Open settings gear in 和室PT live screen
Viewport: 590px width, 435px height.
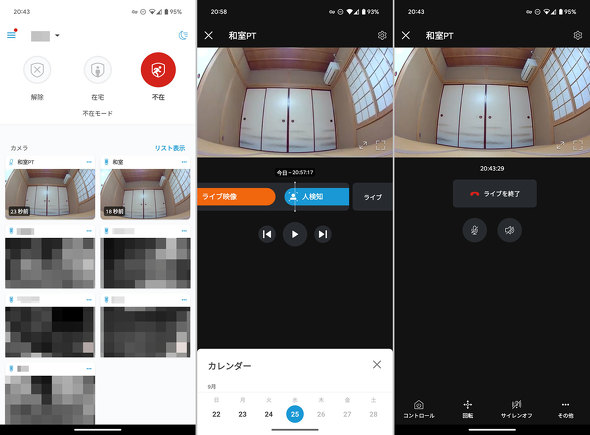pyautogui.click(x=578, y=35)
